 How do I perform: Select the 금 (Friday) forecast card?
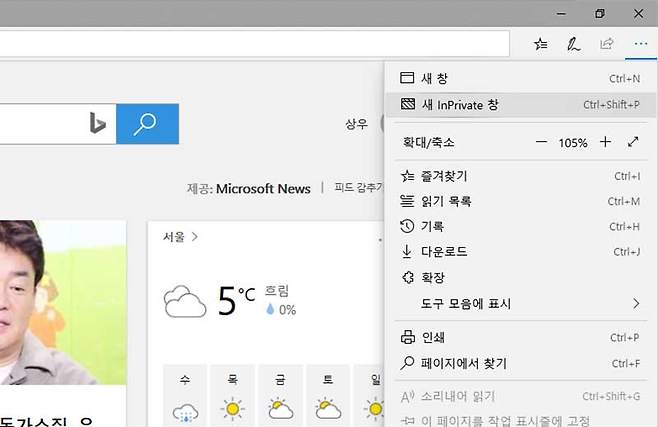280,396
